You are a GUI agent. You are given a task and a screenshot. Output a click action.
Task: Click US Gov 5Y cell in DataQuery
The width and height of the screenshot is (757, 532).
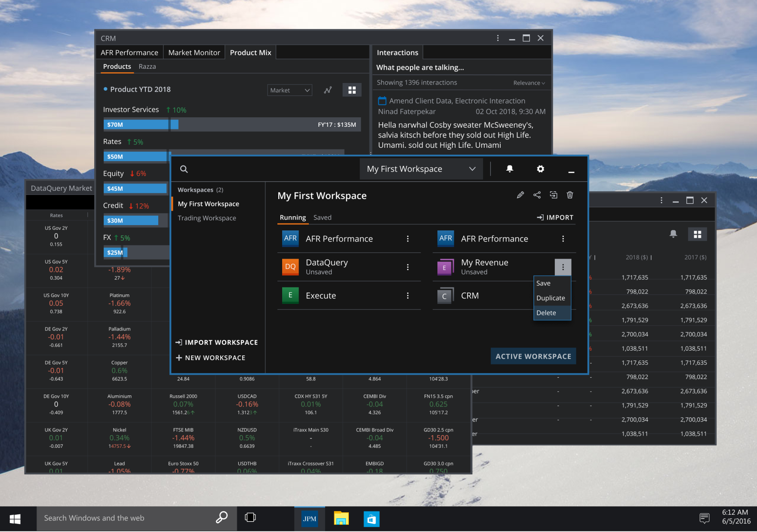click(56, 270)
